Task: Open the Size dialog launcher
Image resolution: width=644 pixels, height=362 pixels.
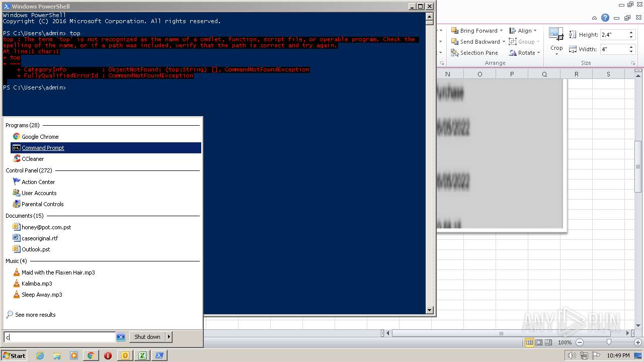Action: [633, 63]
